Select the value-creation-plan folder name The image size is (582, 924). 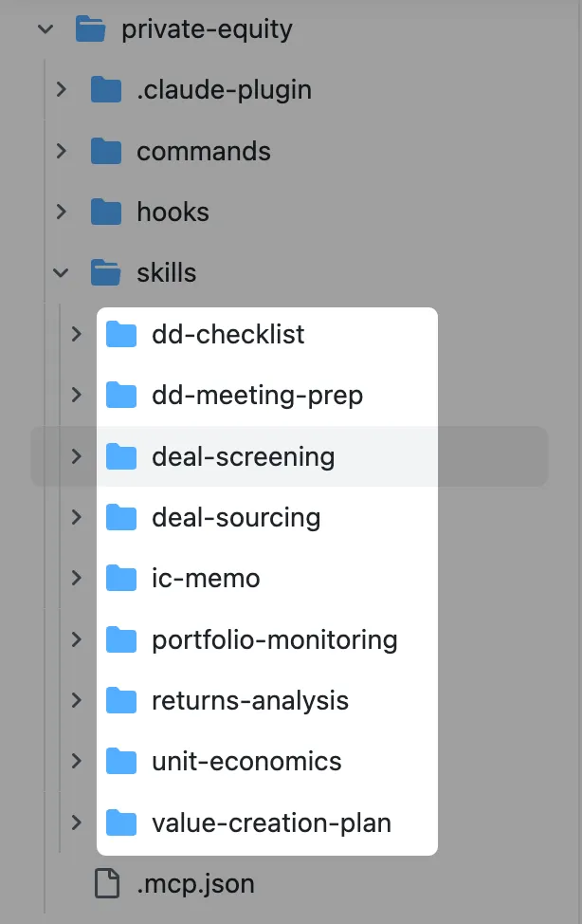pos(271,822)
